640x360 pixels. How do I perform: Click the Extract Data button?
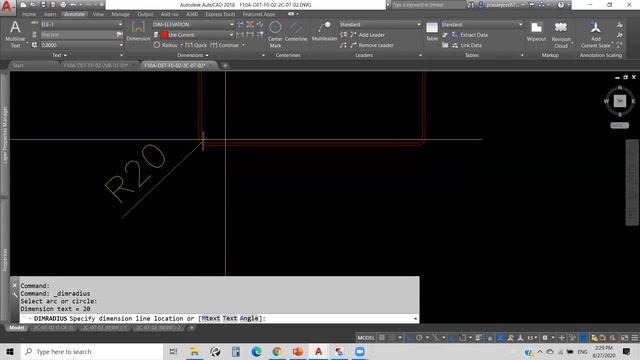470,35
